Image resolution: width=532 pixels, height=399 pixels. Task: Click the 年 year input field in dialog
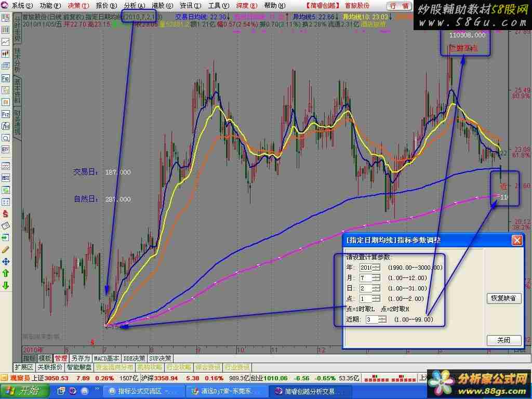pyautogui.click(x=366, y=268)
